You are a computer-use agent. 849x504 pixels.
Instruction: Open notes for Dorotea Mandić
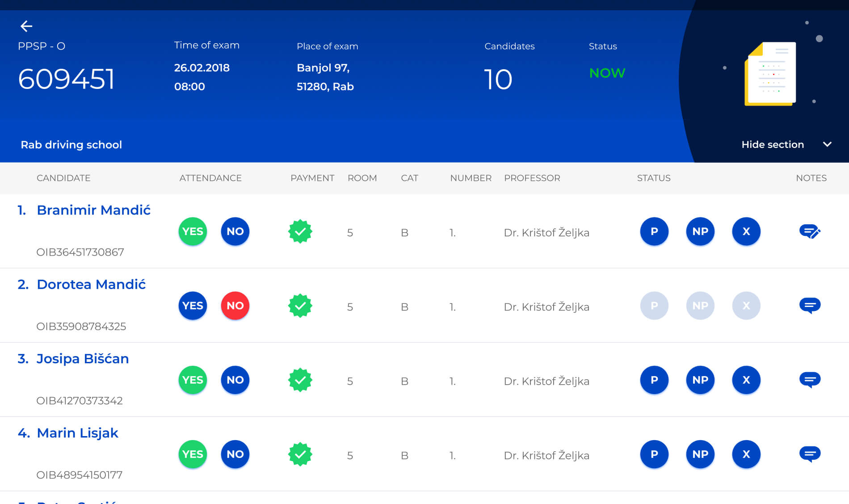(810, 306)
